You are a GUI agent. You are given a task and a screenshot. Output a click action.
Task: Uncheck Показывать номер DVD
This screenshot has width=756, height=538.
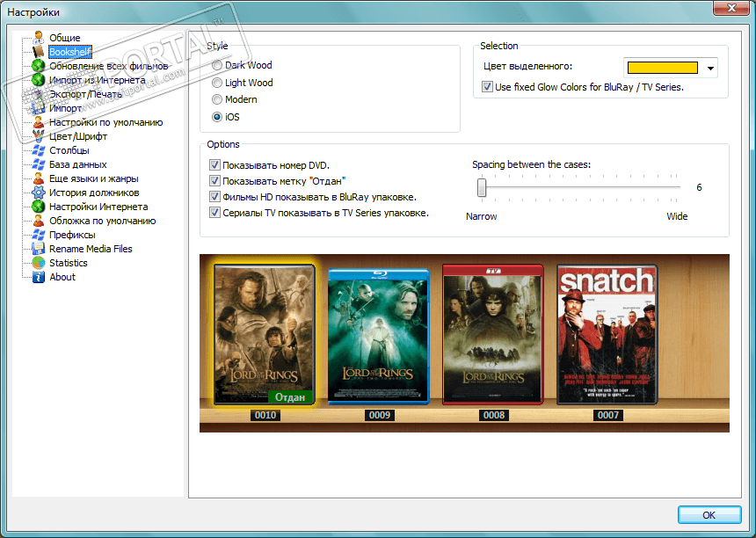[215, 165]
